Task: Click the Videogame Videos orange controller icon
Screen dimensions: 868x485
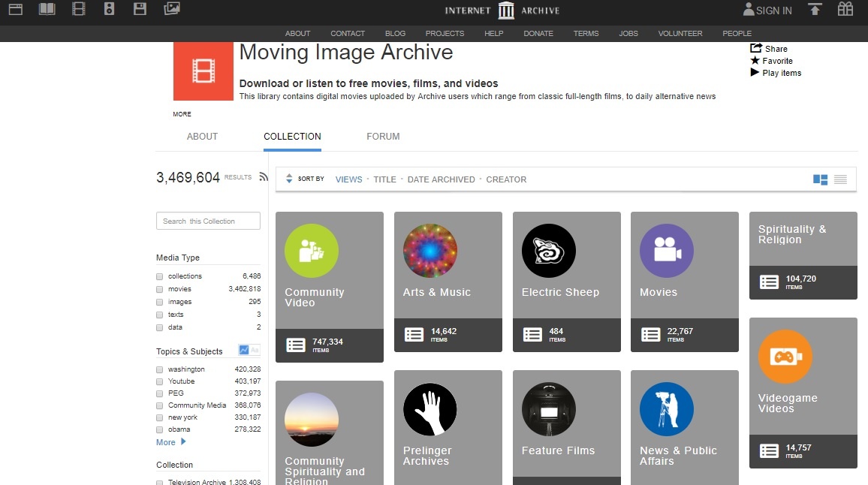Action: (785, 357)
